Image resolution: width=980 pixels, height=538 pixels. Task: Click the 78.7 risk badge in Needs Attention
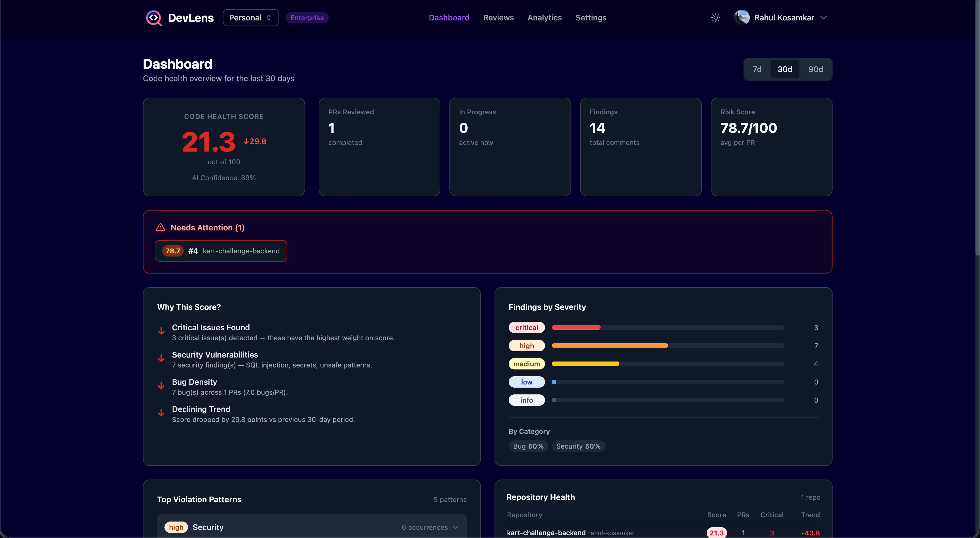173,251
